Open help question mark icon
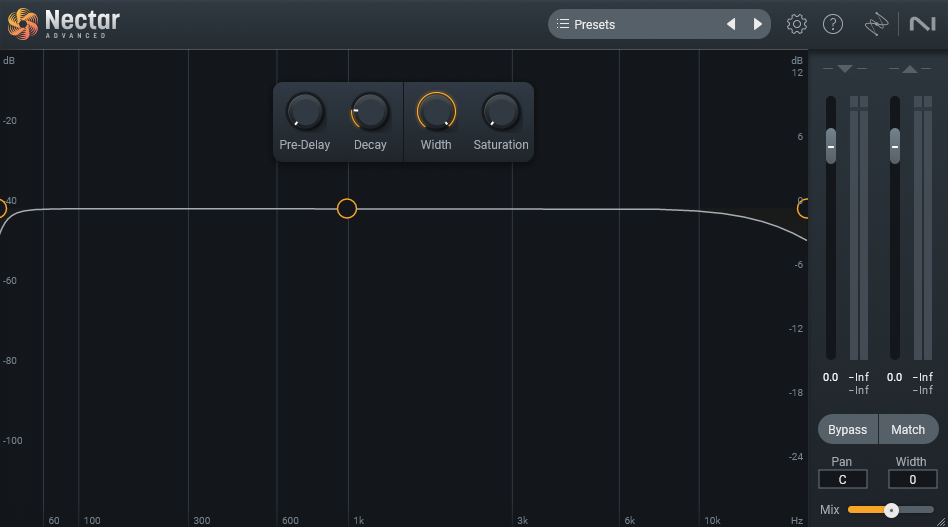The width and height of the screenshot is (948, 527). [x=833, y=24]
